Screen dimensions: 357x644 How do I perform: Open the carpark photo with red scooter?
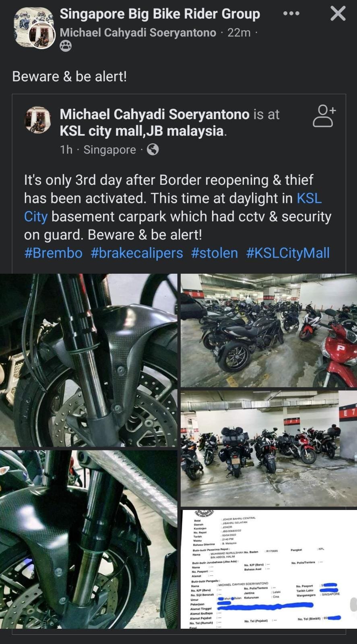[x=269, y=330]
